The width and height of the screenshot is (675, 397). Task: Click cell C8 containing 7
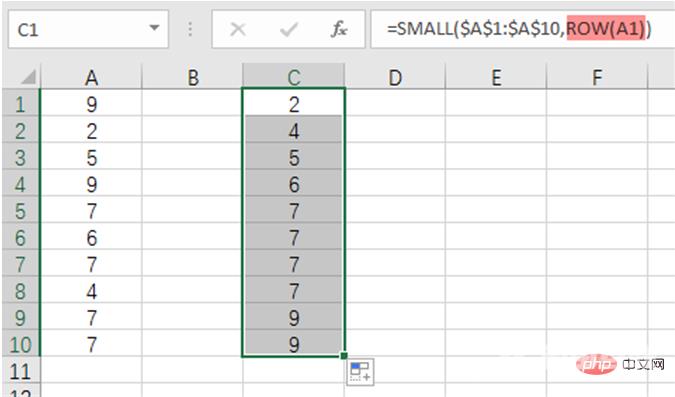click(x=294, y=290)
